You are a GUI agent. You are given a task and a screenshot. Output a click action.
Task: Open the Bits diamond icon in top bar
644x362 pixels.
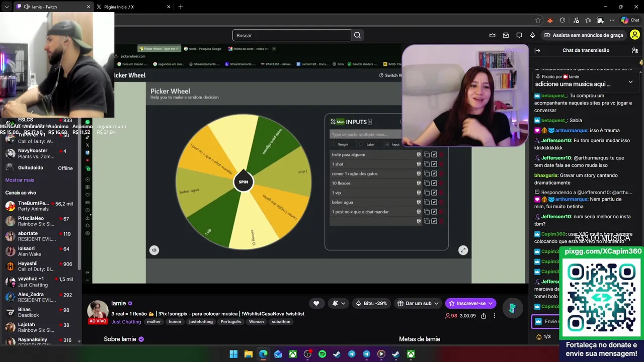tap(532, 35)
